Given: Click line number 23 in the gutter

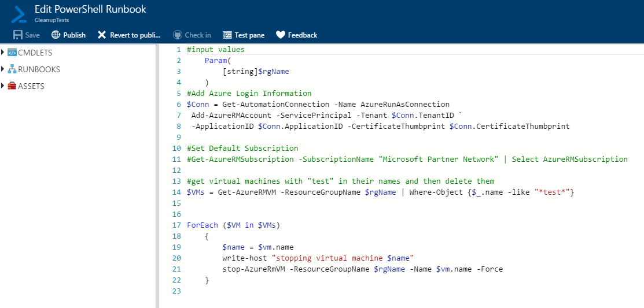Looking at the screenshot, I should [176, 291].
